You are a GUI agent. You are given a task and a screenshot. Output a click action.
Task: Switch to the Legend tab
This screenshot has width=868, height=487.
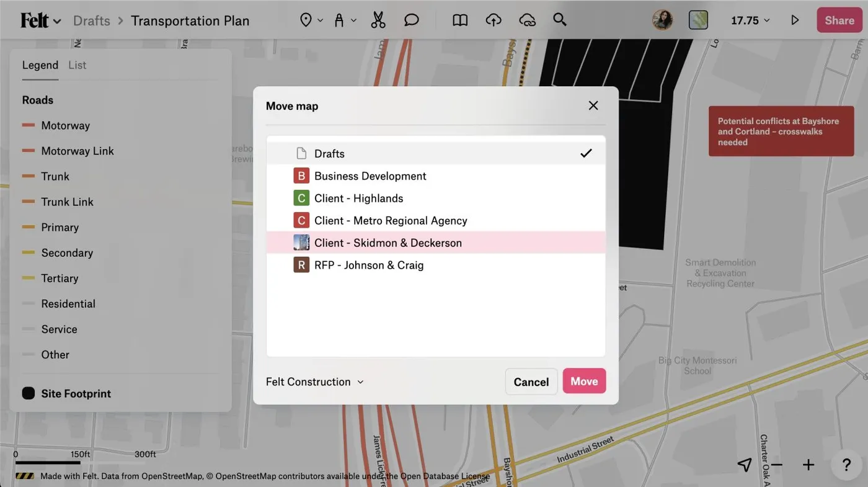coord(40,65)
